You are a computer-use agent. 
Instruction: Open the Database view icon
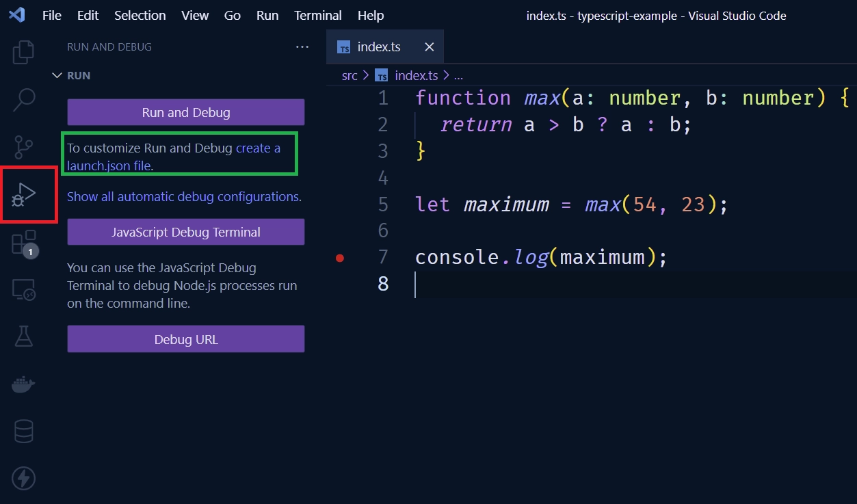[24, 432]
